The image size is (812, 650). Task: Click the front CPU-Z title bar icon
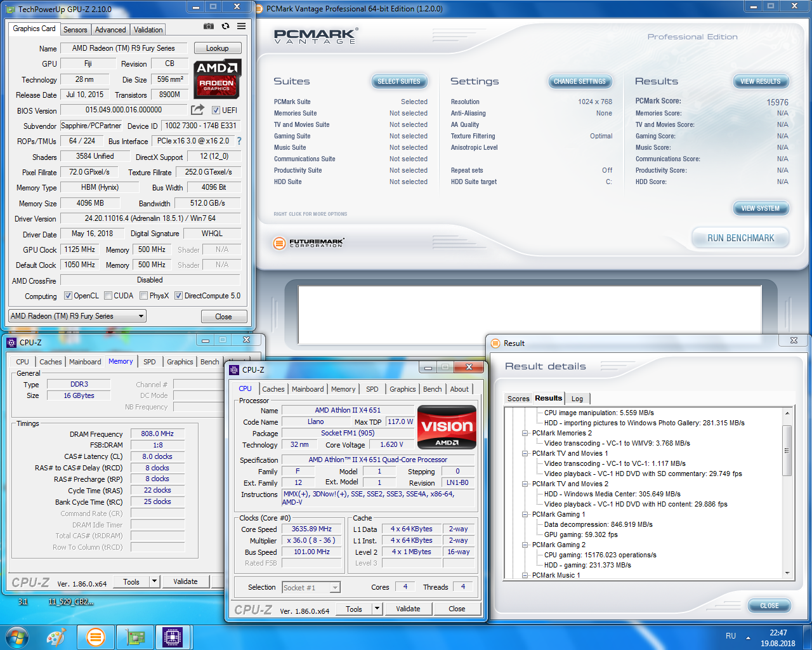[234, 369]
